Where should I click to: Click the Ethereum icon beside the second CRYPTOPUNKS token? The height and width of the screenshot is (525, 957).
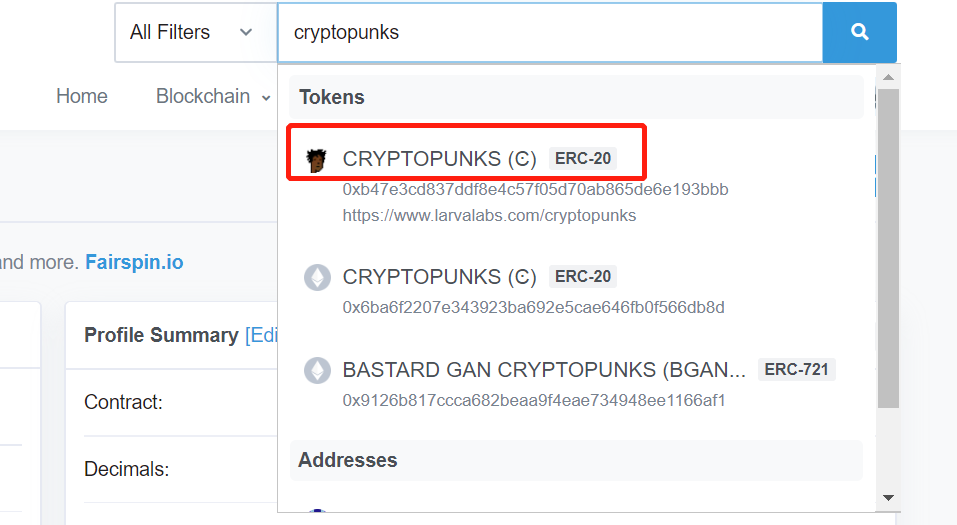(317, 277)
